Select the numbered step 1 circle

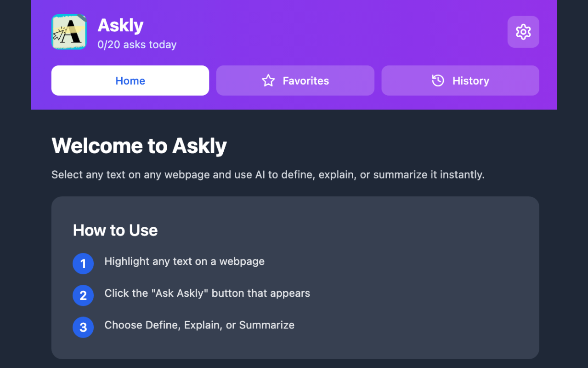pyautogui.click(x=83, y=264)
